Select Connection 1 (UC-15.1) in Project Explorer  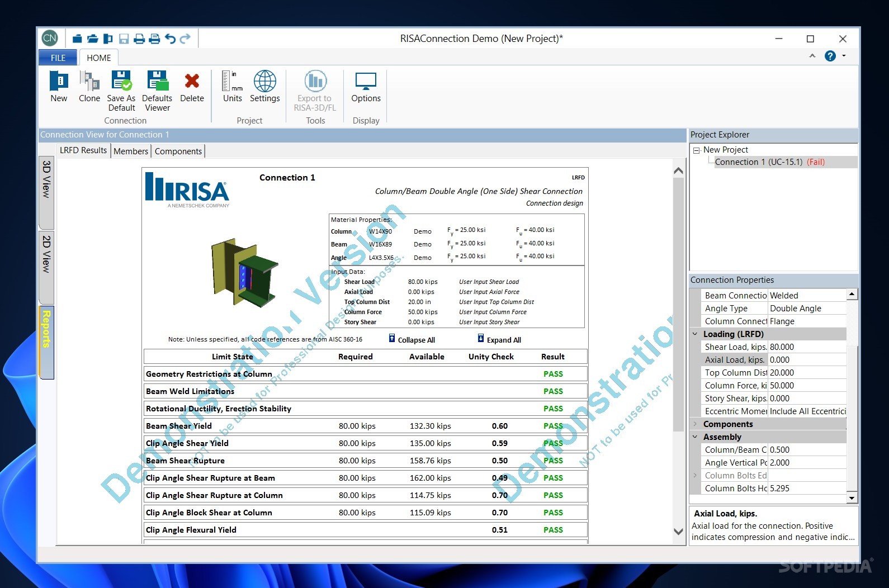pyautogui.click(x=769, y=162)
